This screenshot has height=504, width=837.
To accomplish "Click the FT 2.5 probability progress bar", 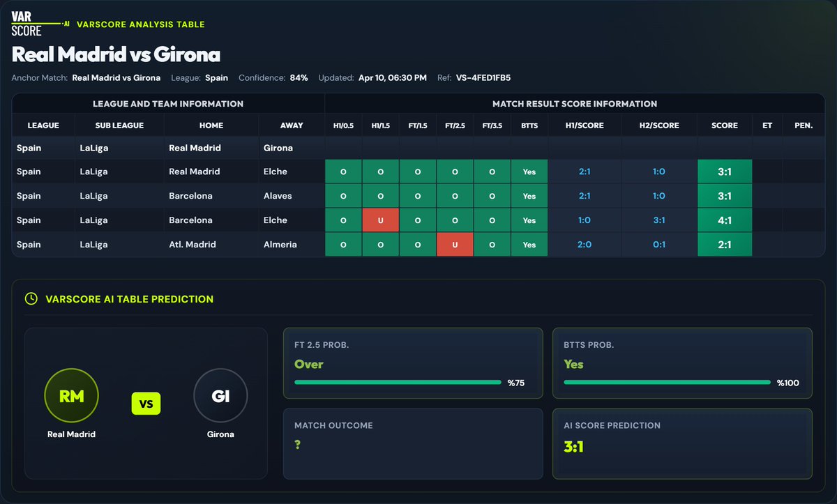I will 398,382.
